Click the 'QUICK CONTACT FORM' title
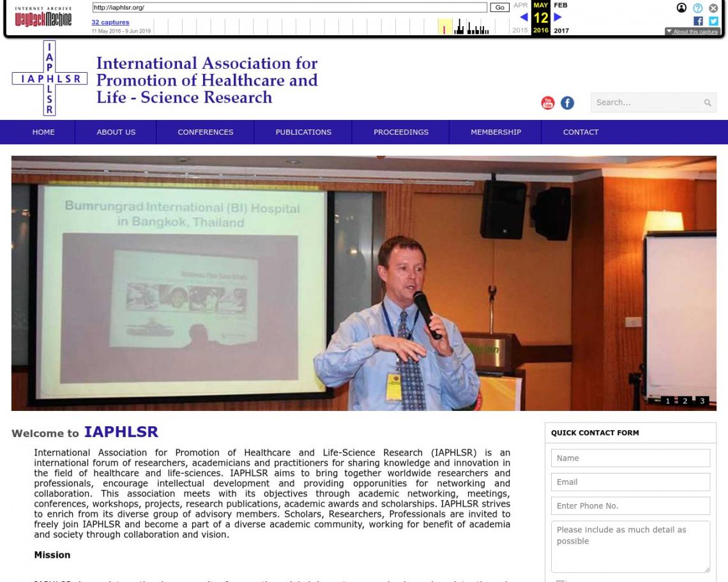The image size is (728, 582). pyautogui.click(x=595, y=433)
